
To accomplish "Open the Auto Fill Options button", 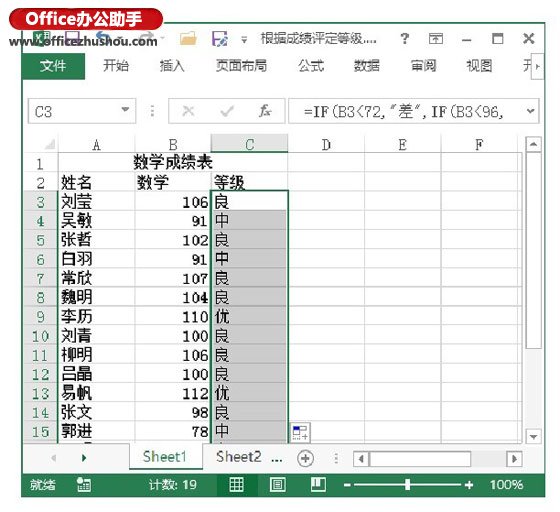I will click(300, 432).
